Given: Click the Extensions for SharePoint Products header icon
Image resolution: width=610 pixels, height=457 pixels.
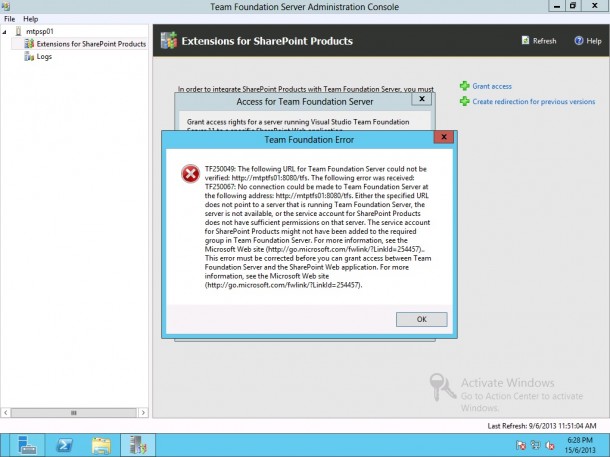Looking at the screenshot, I should pyautogui.click(x=169, y=40).
